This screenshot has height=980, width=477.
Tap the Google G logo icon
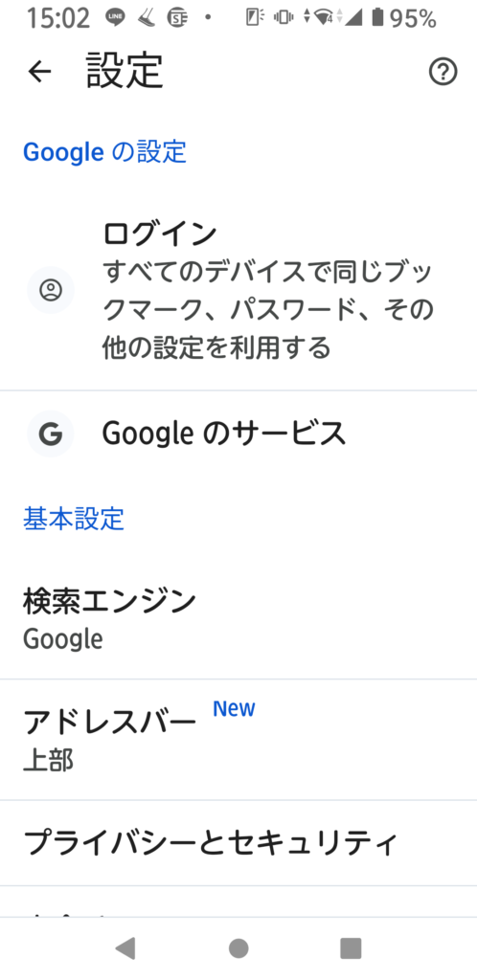(x=51, y=434)
